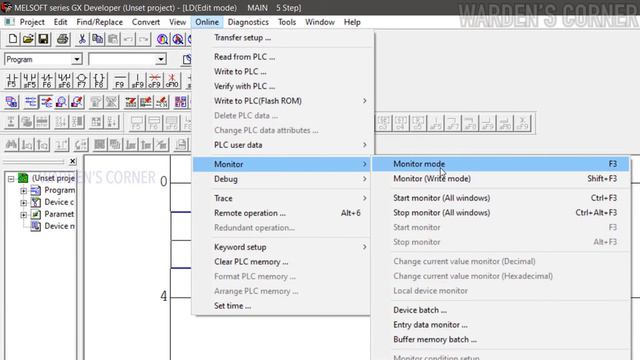Click the first icon in mode toolbar row
This screenshot has width=640, height=360.
tap(11, 102)
